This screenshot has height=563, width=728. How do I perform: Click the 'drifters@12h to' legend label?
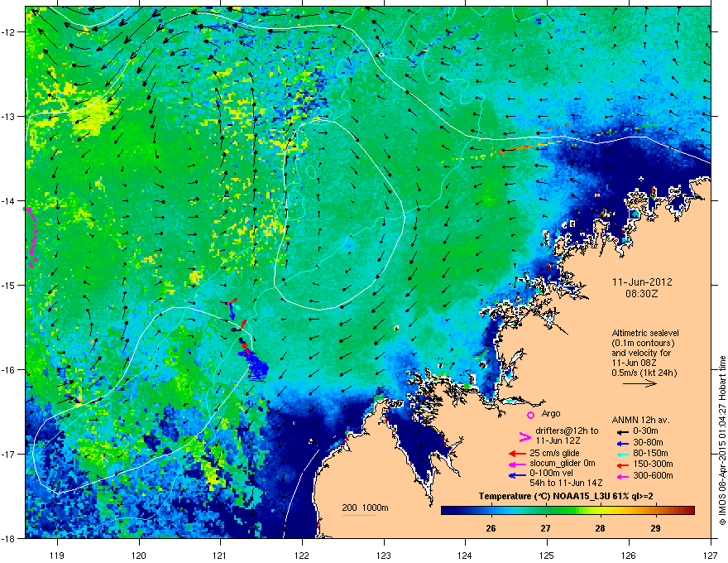point(567,431)
